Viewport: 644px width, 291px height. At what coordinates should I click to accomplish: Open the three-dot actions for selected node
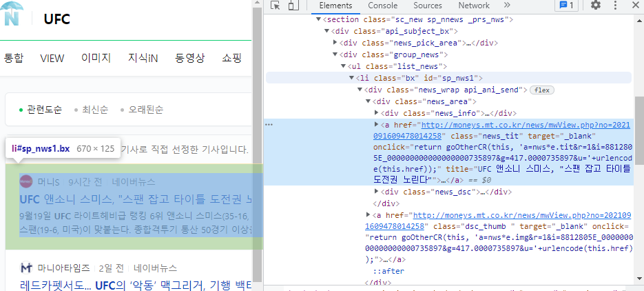pyautogui.click(x=269, y=125)
